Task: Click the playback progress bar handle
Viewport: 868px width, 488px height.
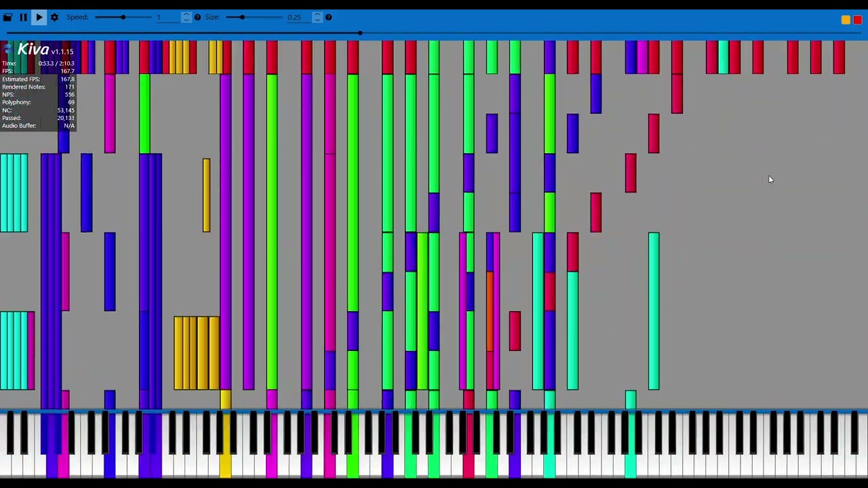Action: pos(360,33)
